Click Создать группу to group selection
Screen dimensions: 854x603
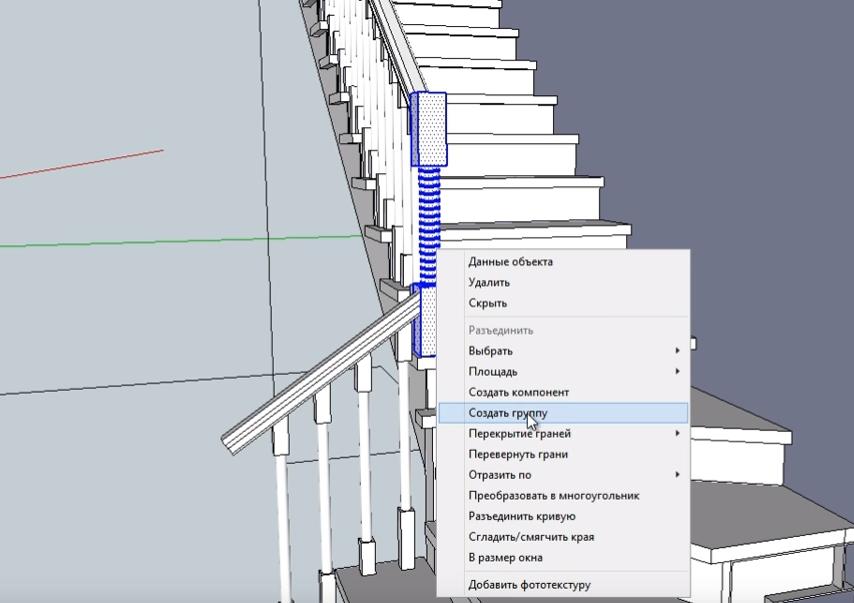coord(508,413)
